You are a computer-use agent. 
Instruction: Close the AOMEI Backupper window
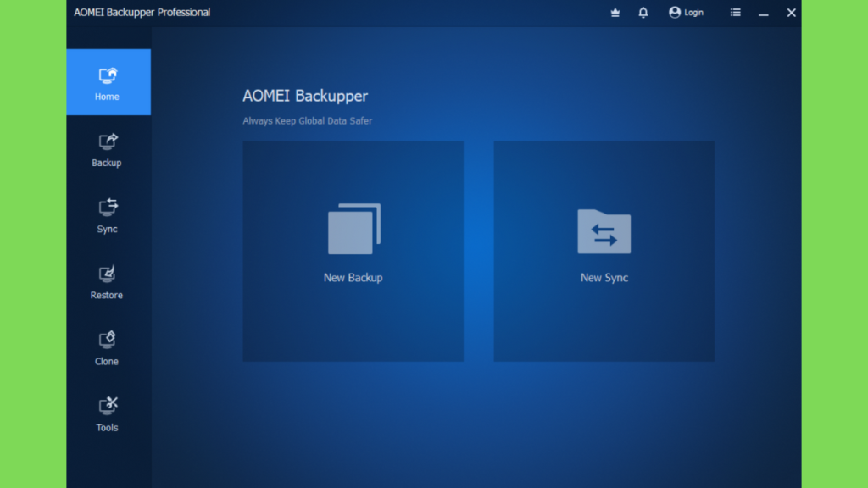pos(791,12)
